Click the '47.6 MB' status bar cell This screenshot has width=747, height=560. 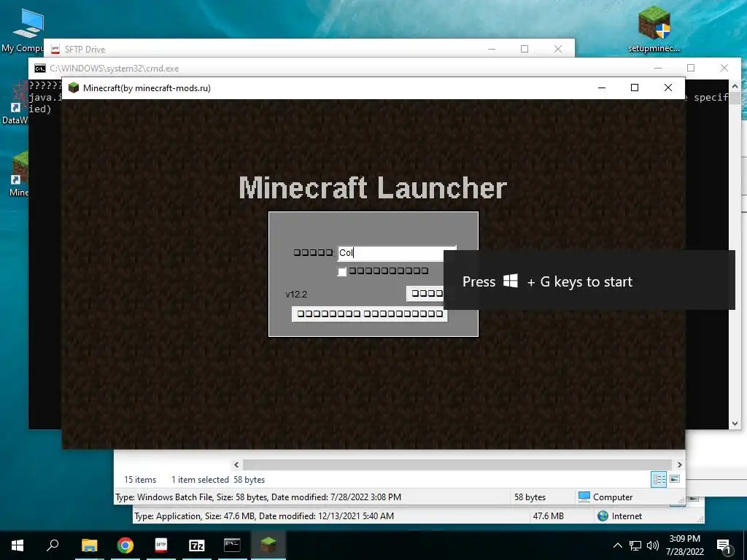(x=548, y=516)
